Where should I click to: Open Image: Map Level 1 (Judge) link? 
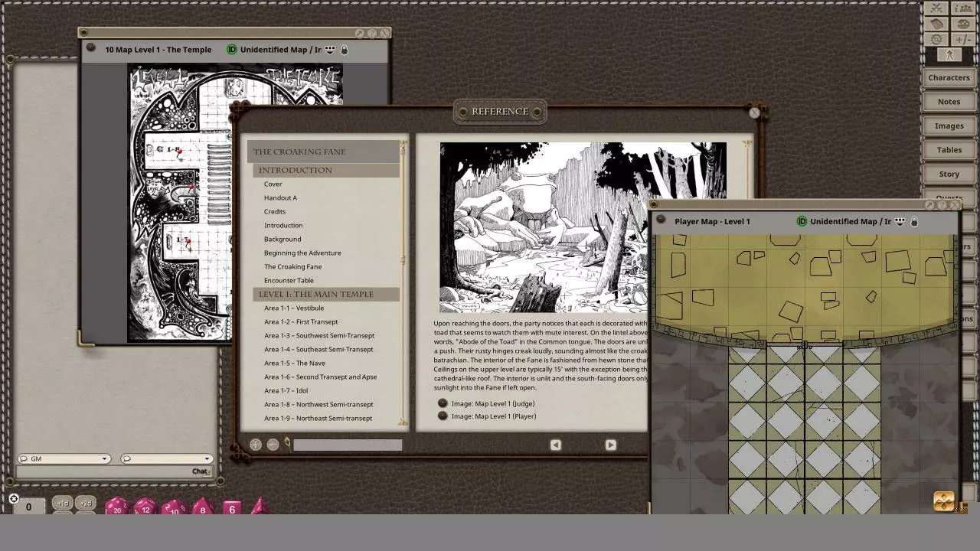point(493,403)
